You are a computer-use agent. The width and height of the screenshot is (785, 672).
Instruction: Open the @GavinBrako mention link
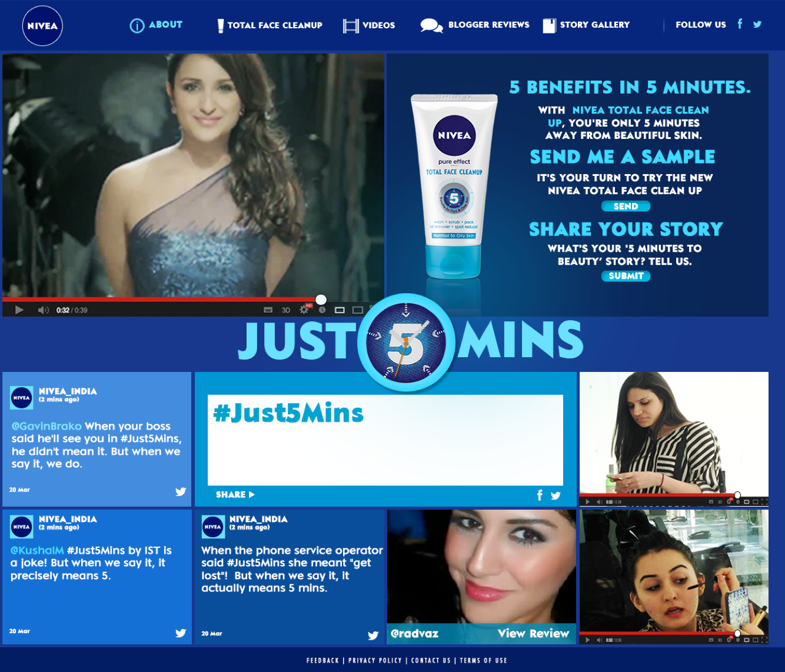point(46,426)
